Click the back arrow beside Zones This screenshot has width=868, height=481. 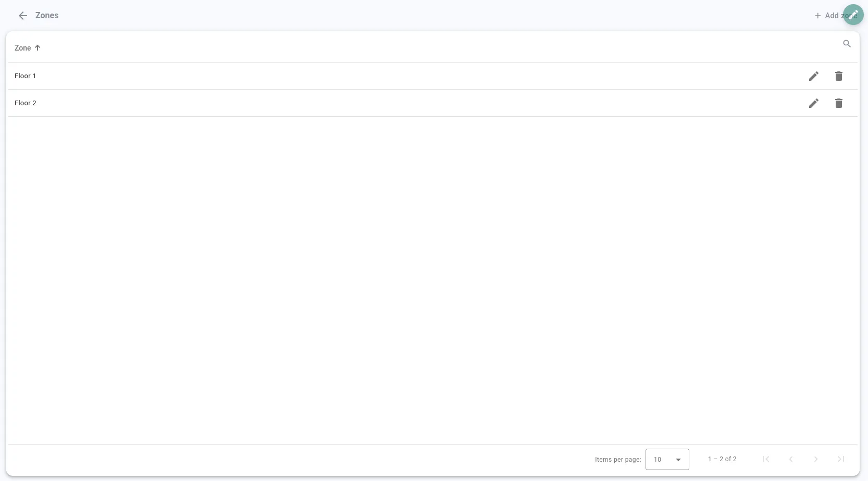pyautogui.click(x=23, y=16)
